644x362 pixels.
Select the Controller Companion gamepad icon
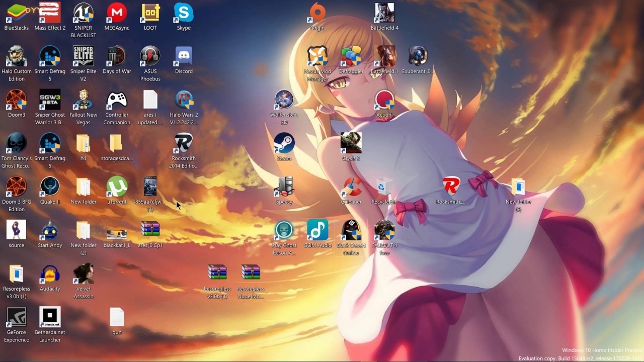117,100
